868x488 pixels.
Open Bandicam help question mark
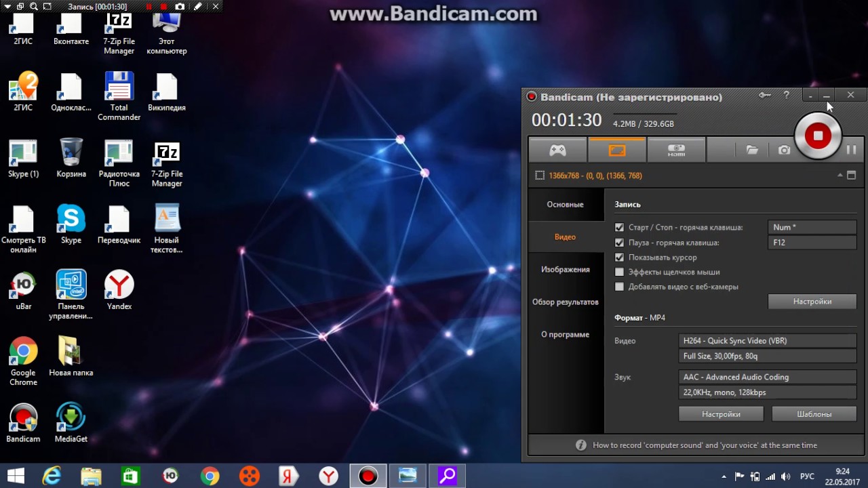tap(786, 96)
